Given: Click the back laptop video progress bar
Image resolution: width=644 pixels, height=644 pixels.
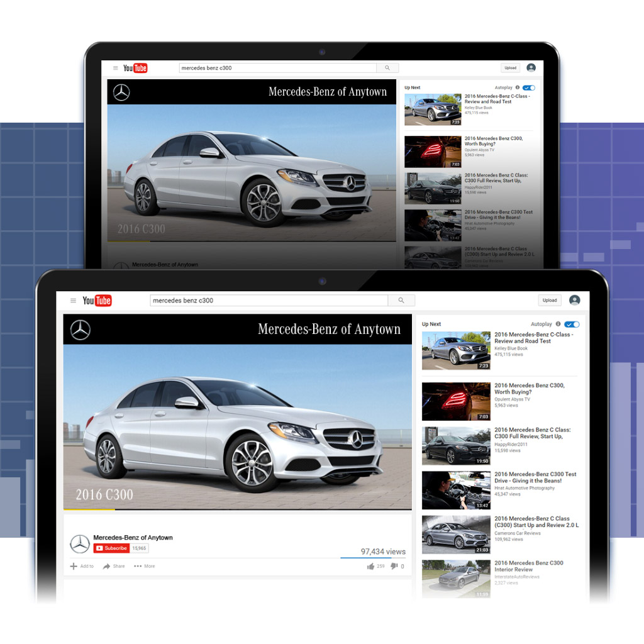Looking at the screenshot, I should (x=252, y=241).
